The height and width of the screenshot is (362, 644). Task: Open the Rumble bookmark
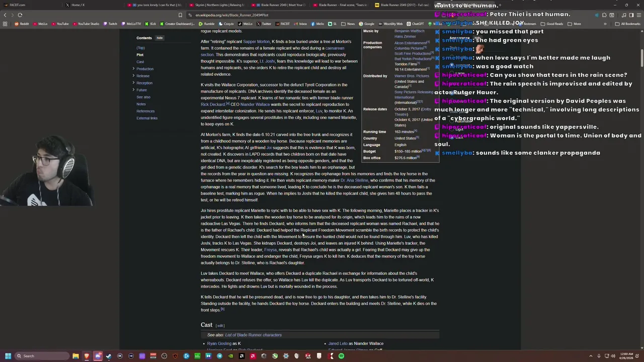click(x=207, y=24)
